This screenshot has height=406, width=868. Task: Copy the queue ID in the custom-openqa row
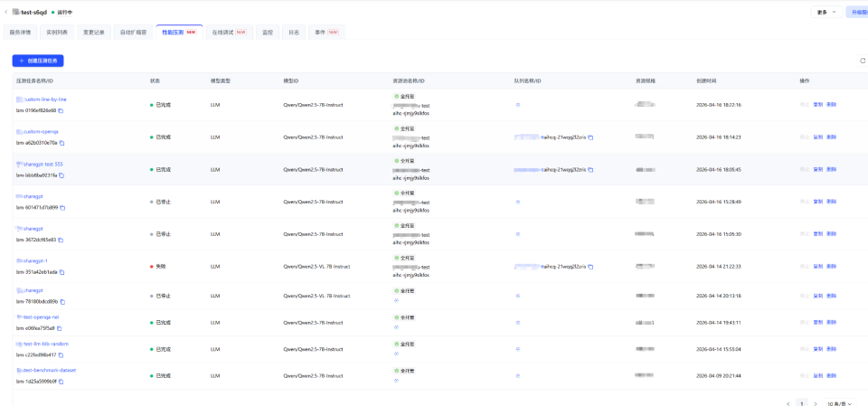590,137
